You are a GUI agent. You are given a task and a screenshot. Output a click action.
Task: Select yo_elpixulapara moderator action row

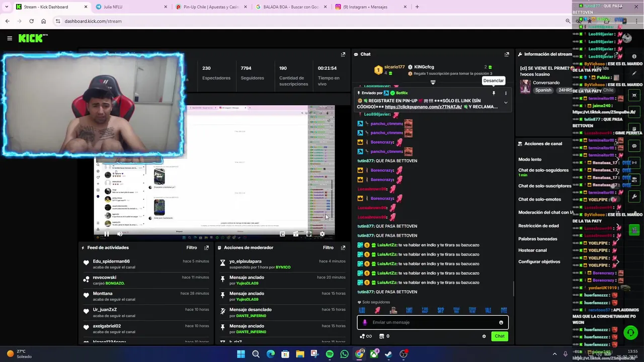coord(282,264)
